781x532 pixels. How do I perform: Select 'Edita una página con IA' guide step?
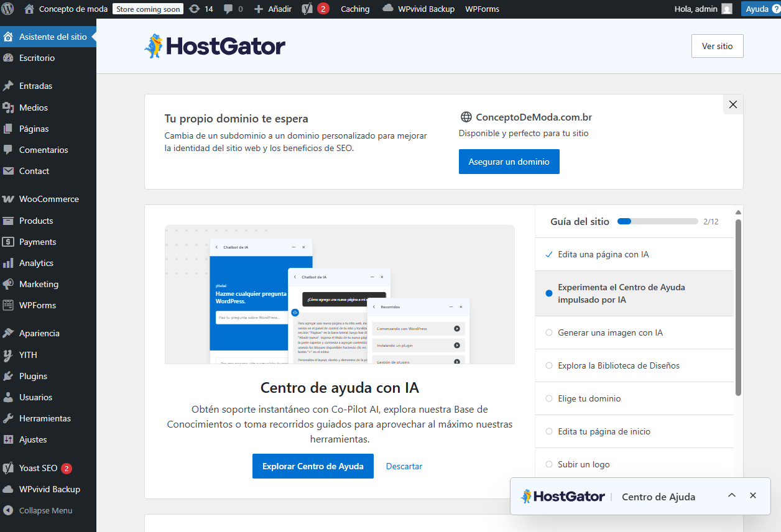coord(634,254)
